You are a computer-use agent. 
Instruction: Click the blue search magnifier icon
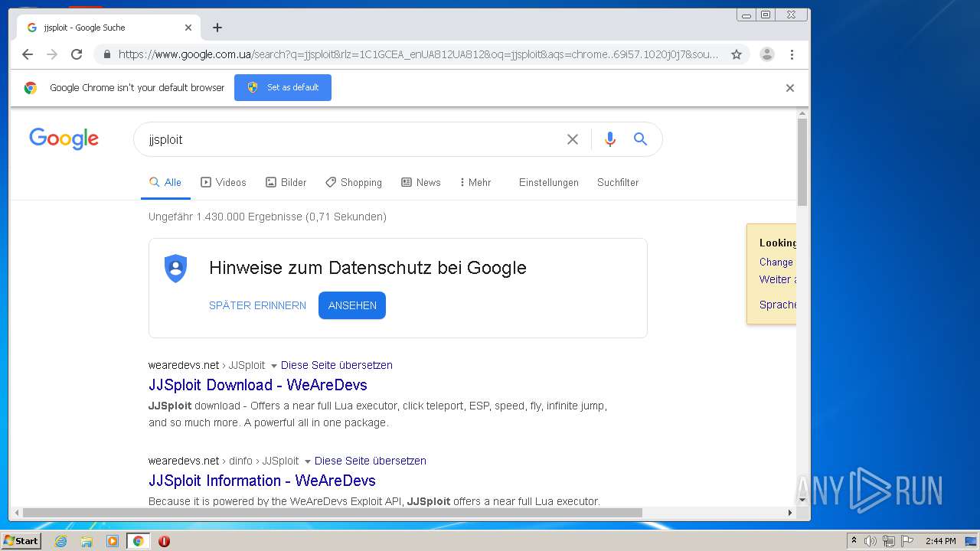[641, 139]
